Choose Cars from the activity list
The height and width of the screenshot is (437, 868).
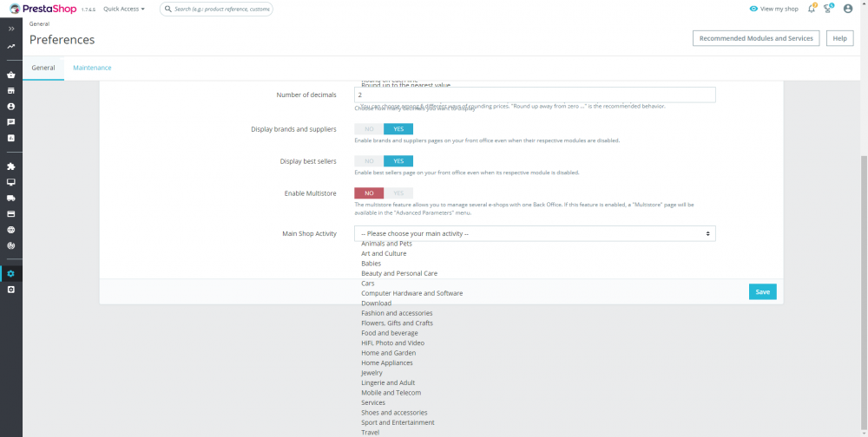coord(367,284)
